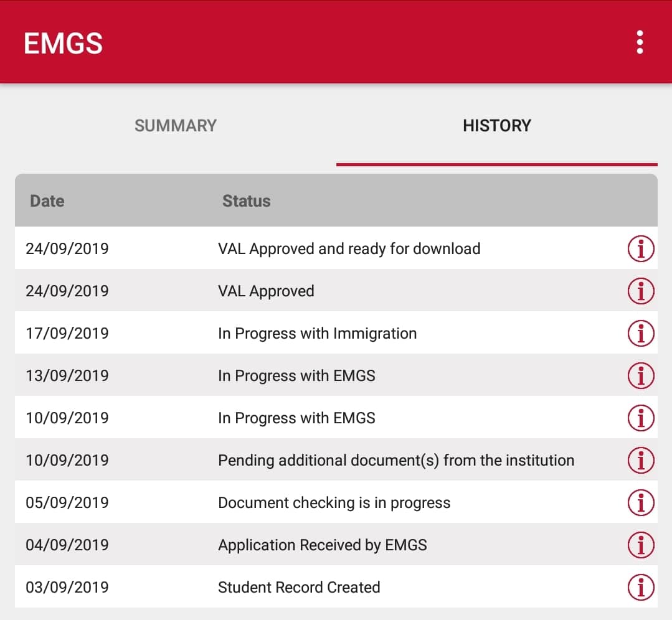Open the three-dot overflow menu
The height and width of the screenshot is (620, 672).
pos(640,42)
